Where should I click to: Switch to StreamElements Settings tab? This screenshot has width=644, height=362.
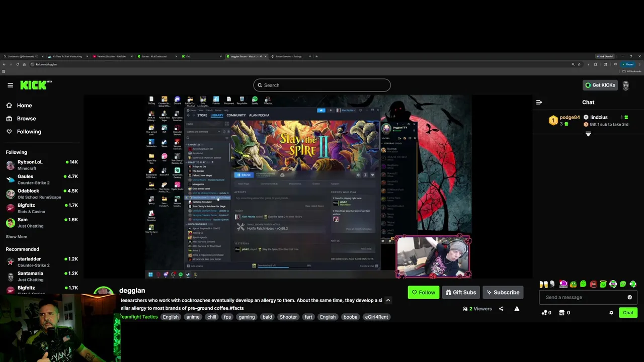point(291,56)
